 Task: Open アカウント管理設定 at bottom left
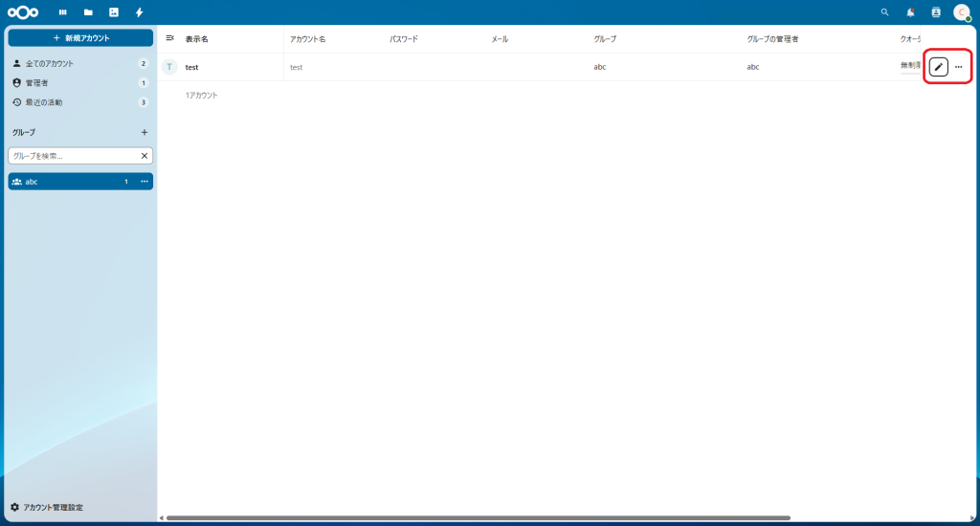pos(53,507)
